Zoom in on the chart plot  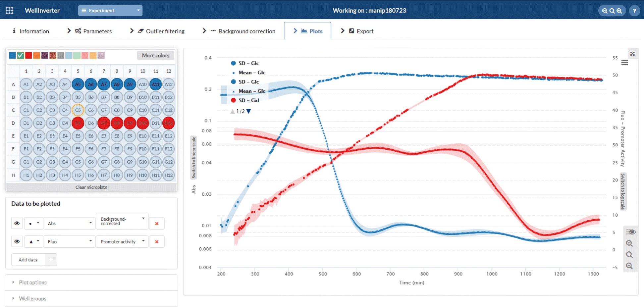(x=629, y=243)
